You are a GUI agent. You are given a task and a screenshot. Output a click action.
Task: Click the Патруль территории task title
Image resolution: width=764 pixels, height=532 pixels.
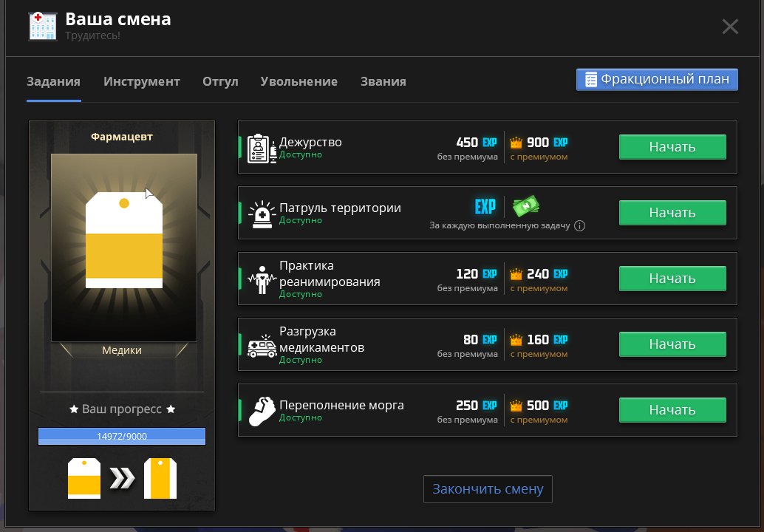(340, 208)
